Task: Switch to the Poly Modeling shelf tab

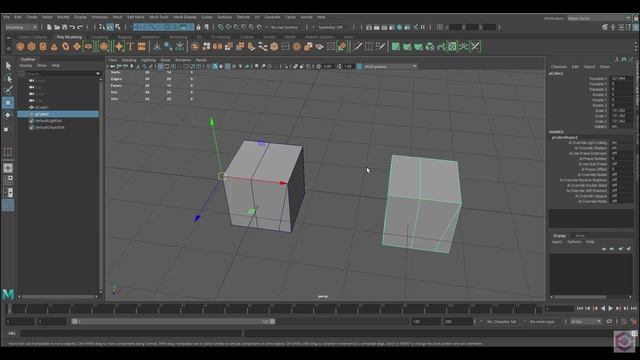Action: coord(69,37)
